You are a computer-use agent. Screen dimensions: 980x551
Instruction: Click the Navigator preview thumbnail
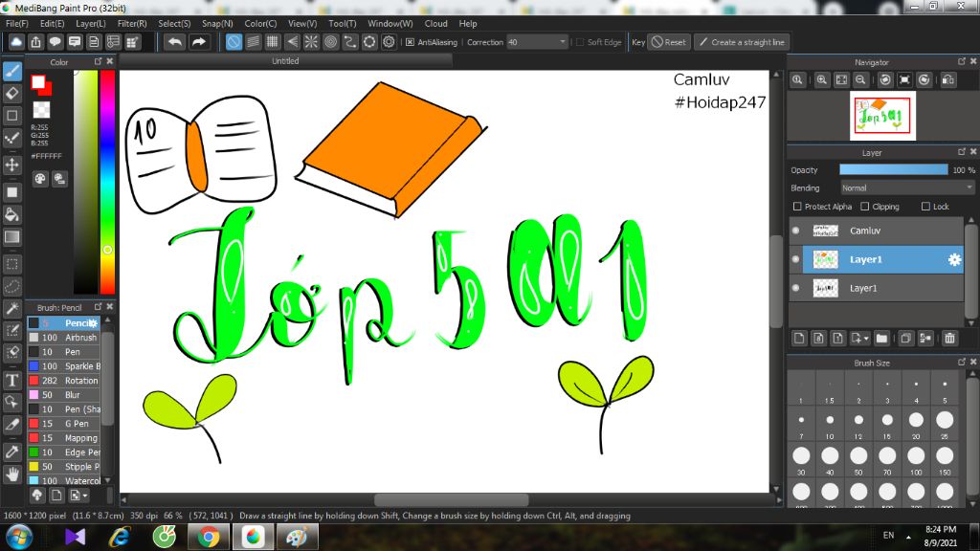coord(882,116)
